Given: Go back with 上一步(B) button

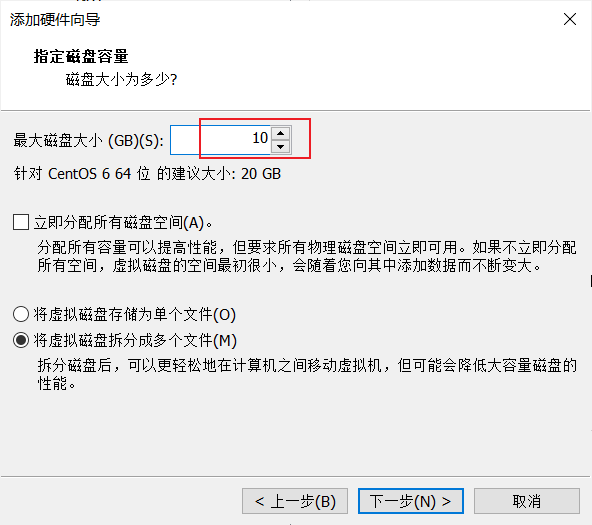Looking at the screenshot, I should (x=295, y=501).
